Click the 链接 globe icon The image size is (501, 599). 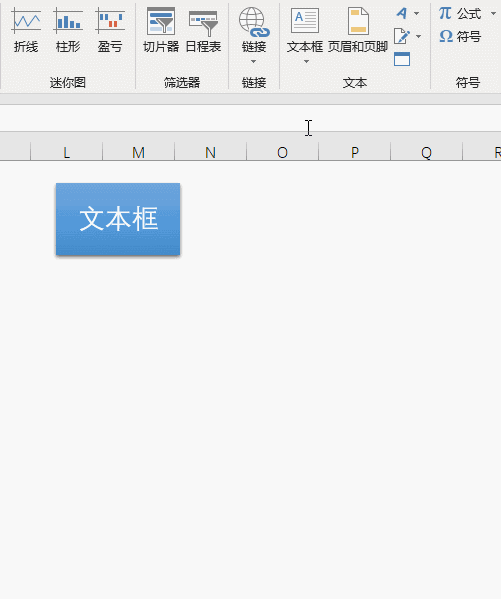(254, 22)
